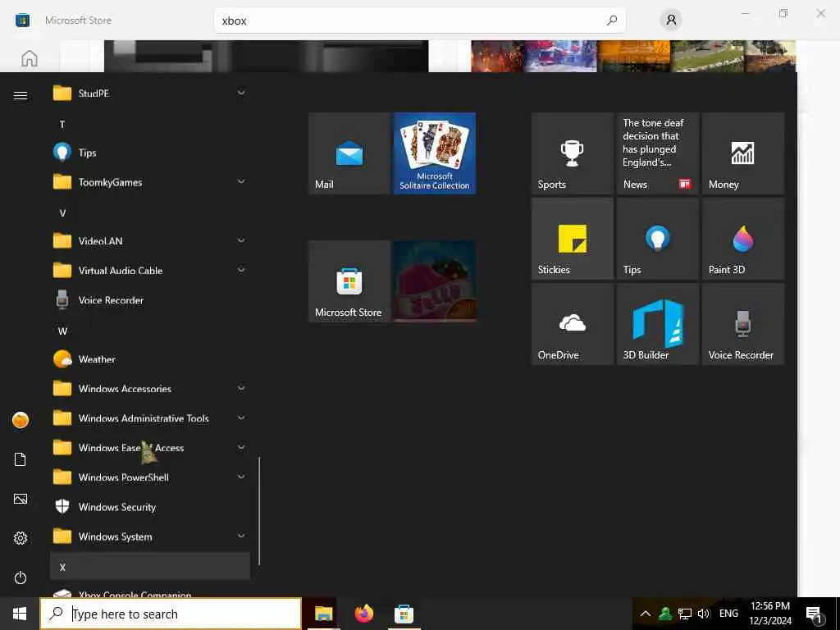Open the user account avatar in Start sidebar
Screen dimensions: 840x630
click(21, 420)
